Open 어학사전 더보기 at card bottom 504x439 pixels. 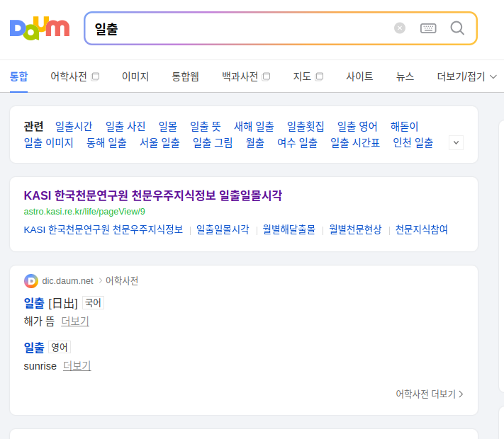(430, 394)
